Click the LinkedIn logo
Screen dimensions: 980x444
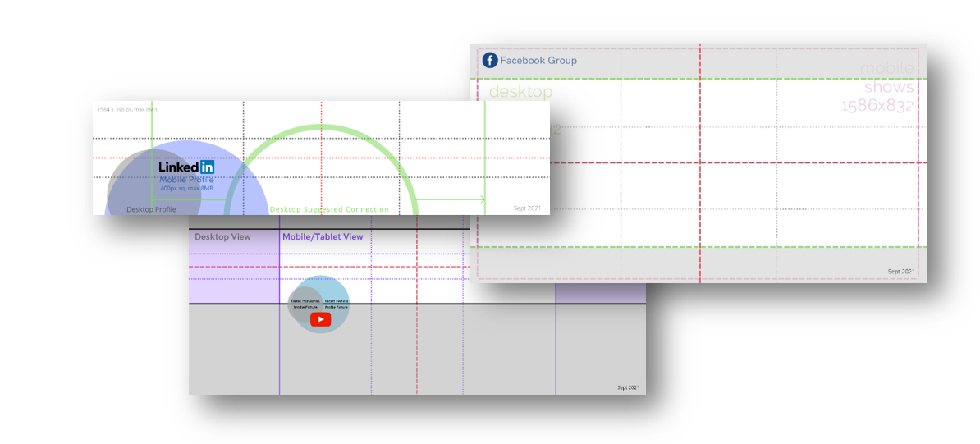click(x=186, y=167)
